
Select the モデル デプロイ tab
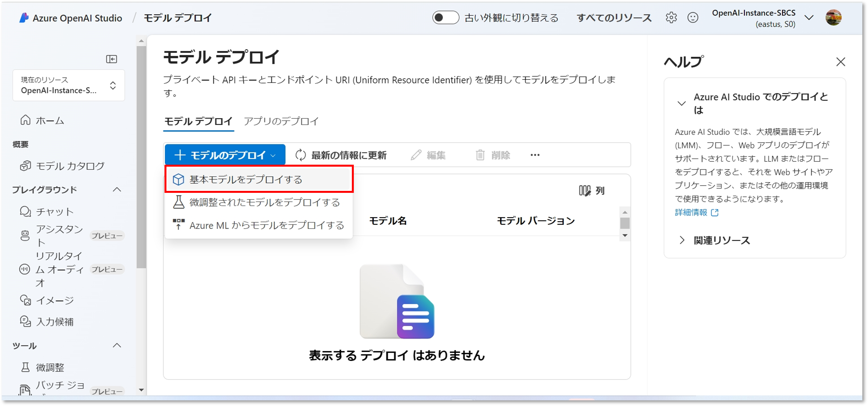point(199,121)
